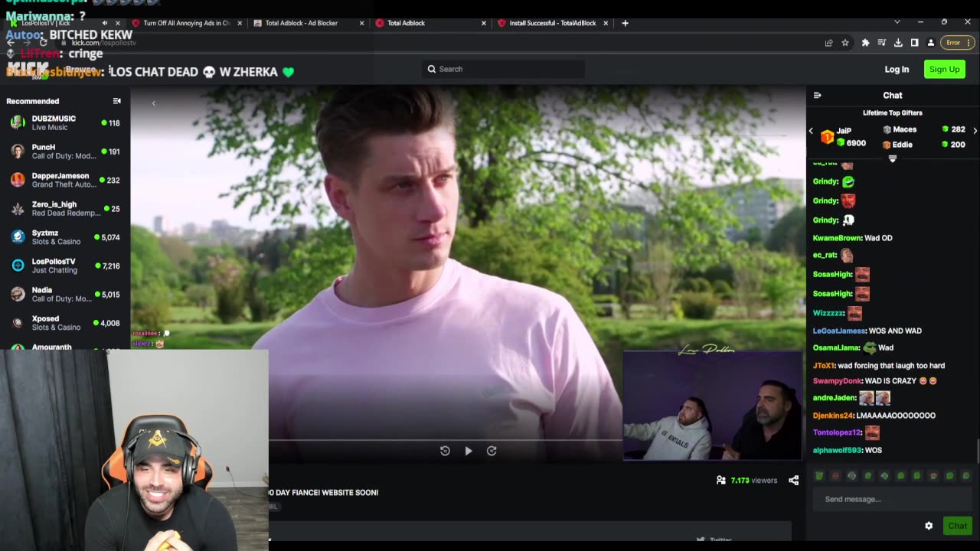The height and width of the screenshot is (551, 980).
Task: Open Xposed Slots & Casino channel
Action: pos(65,322)
